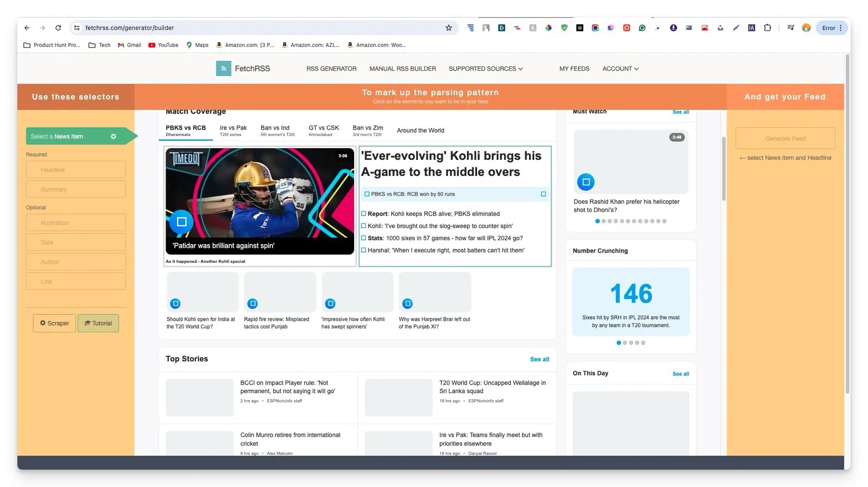Image resolution: width=868 pixels, height=487 pixels.
Task: Switch to the GT vs CSK tab
Action: (324, 130)
